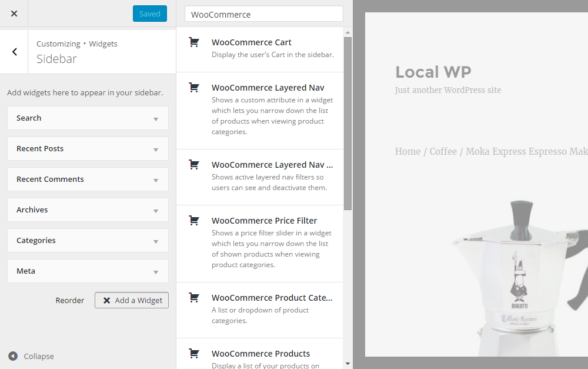
Task: Click the Collapse arrow icon at bottom left
Action: pyautogui.click(x=13, y=355)
